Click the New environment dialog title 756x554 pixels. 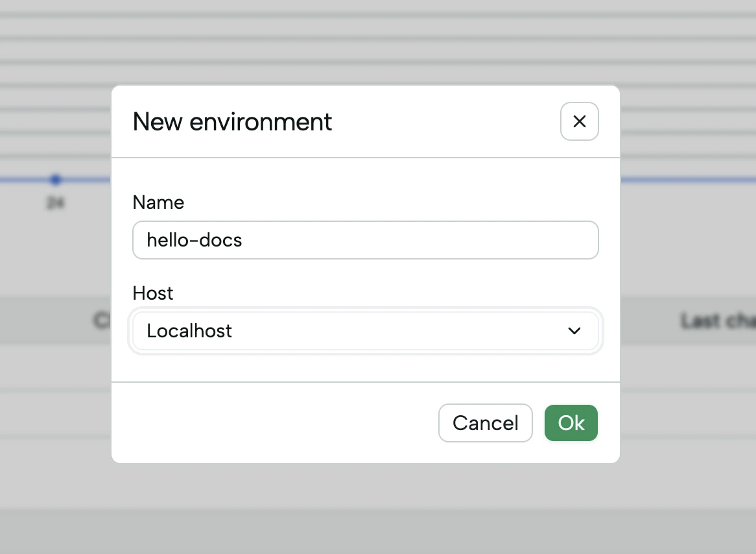[x=232, y=122]
